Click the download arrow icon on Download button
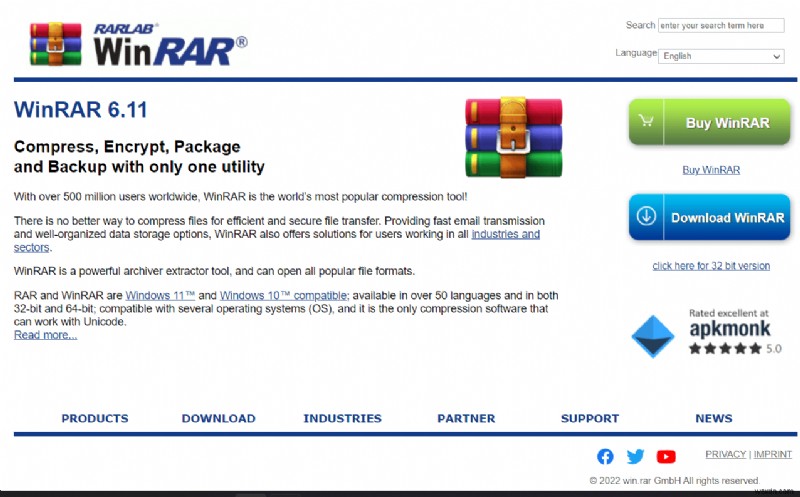This screenshot has height=497, width=800. point(646,216)
